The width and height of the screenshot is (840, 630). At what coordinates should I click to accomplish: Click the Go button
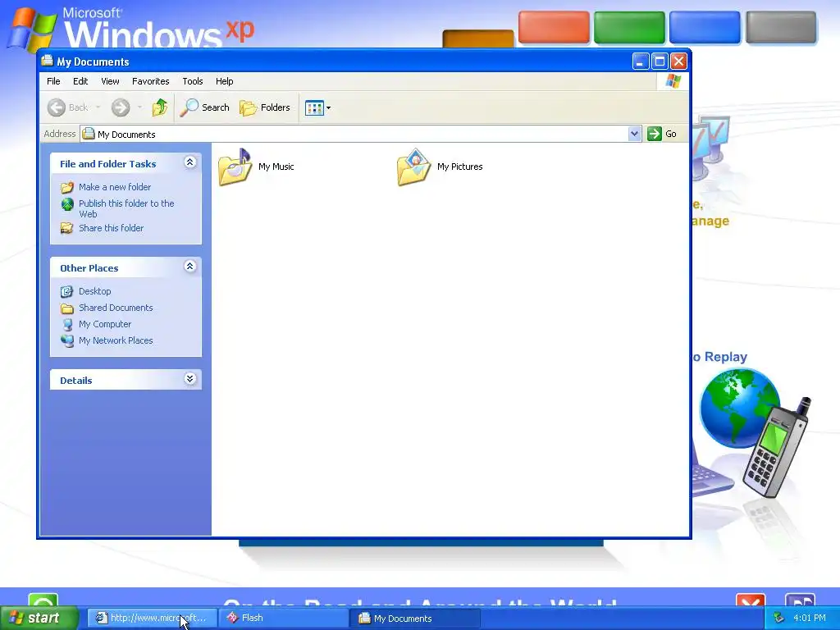coord(662,134)
